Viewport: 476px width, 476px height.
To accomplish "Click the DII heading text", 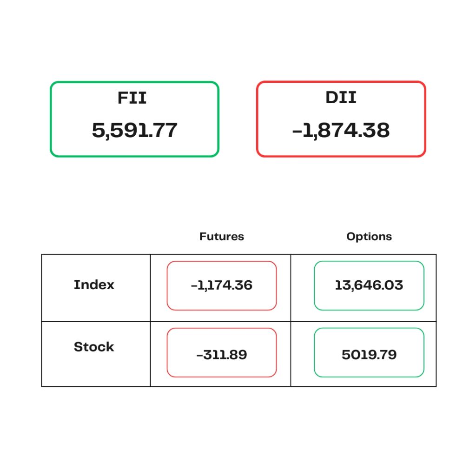I will click(341, 98).
